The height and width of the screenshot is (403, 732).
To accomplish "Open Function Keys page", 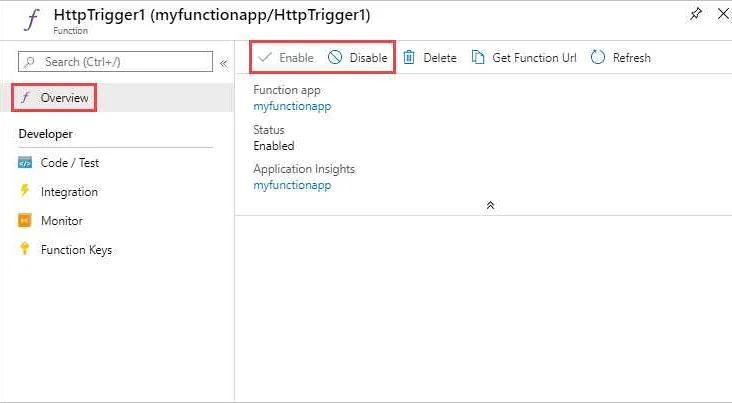I will click(x=77, y=250).
